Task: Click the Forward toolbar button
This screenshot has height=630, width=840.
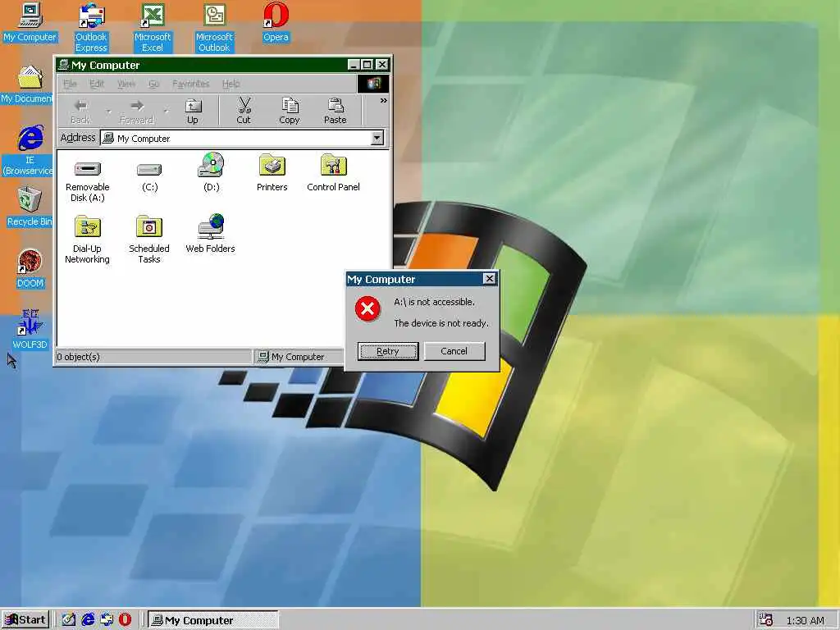Action: pyautogui.click(x=137, y=112)
